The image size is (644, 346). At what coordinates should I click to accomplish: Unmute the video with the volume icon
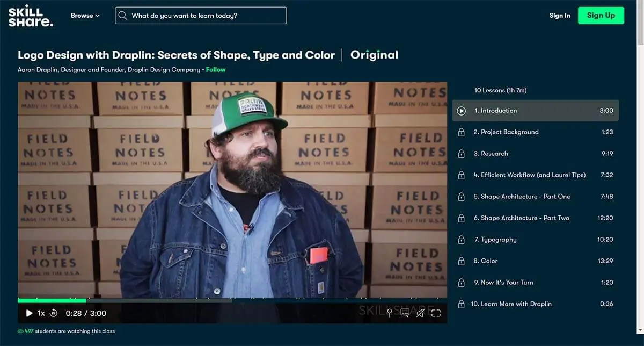coord(421,313)
